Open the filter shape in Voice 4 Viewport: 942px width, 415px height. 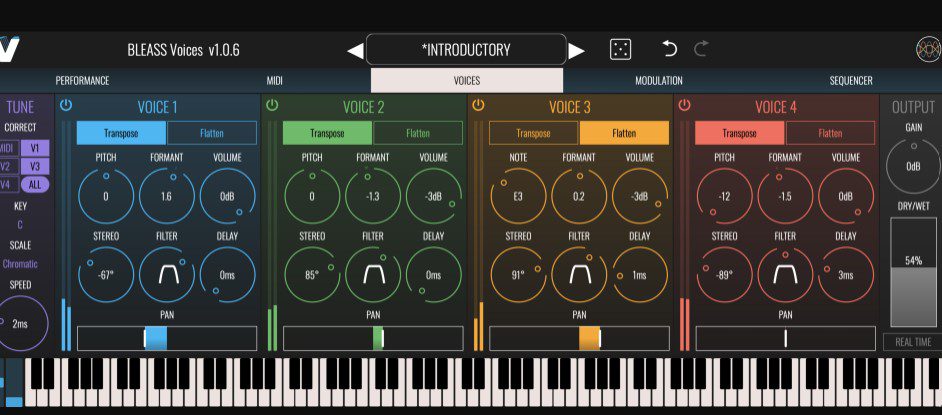(785, 274)
